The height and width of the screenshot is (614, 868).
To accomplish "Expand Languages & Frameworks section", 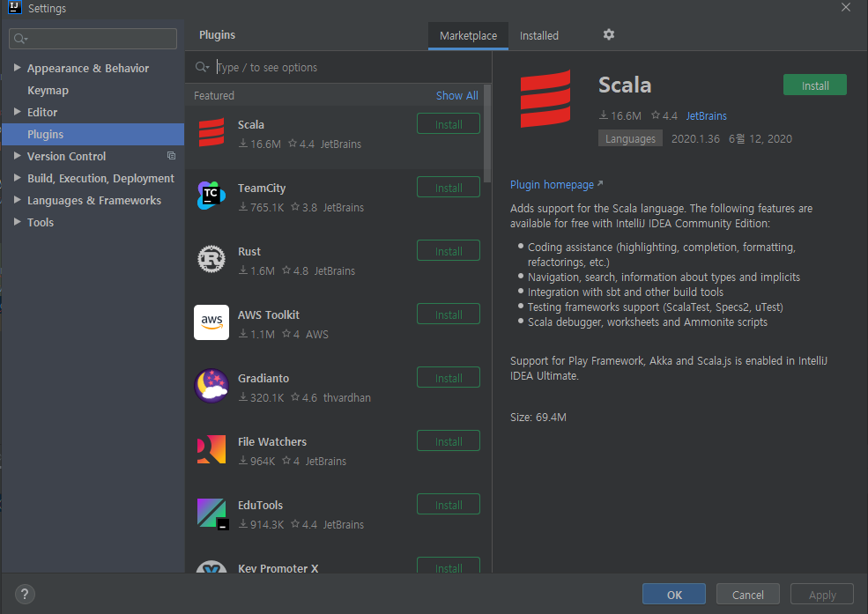I will (17, 200).
